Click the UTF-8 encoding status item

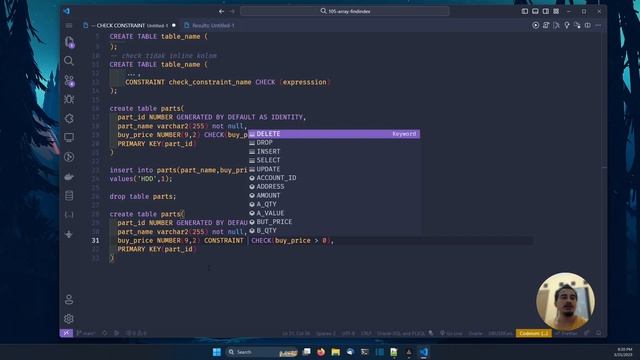pos(348,333)
